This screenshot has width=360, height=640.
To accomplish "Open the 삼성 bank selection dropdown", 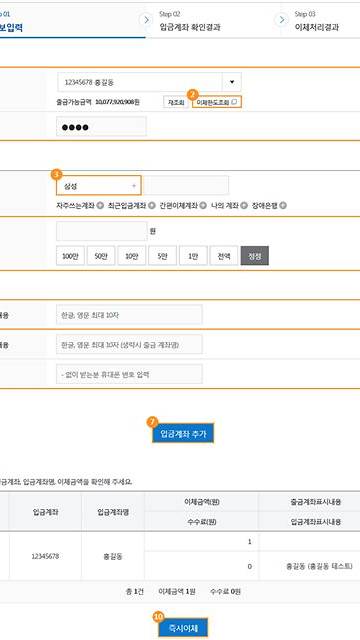I will click(x=99, y=186).
